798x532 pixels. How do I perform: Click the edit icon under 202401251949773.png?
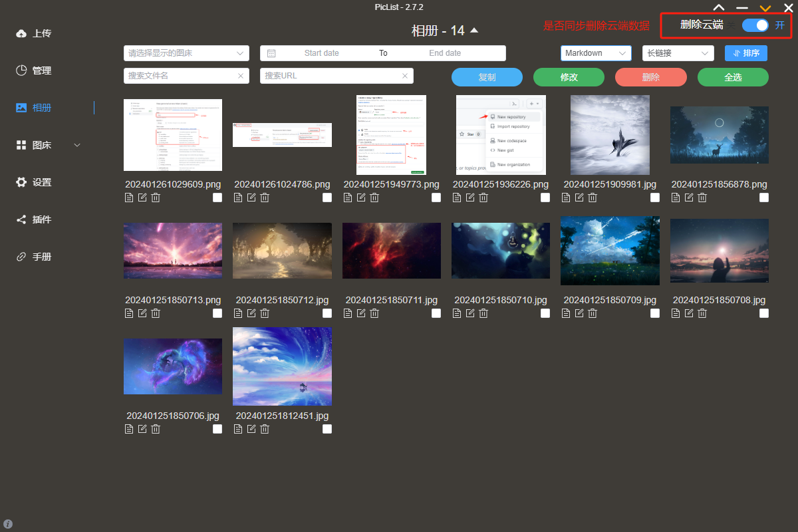pyautogui.click(x=361, y=198)
